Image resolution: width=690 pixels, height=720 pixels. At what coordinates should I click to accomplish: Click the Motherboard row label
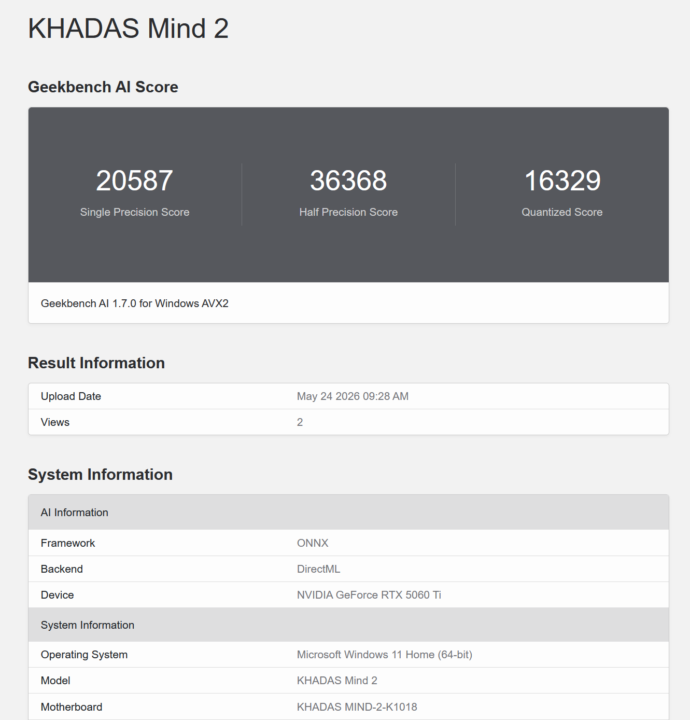[x=71, y=707]
